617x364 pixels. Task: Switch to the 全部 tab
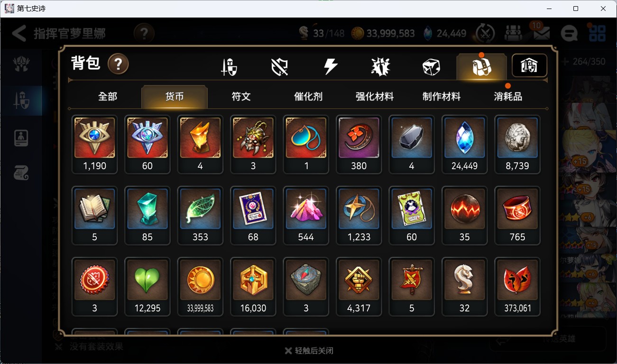pyautogui.click(x=108, y=97)
